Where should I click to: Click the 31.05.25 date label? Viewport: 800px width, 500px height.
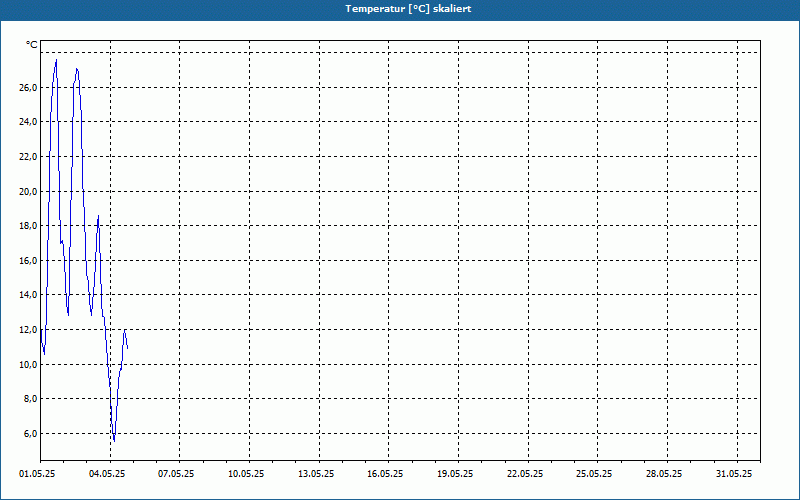tap(734, 474)
